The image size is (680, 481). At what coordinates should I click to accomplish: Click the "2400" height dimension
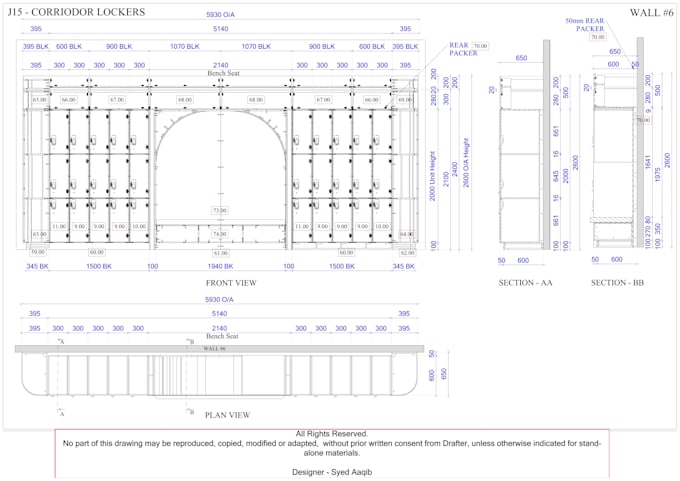pyautogui.click(x=454, y=169)
